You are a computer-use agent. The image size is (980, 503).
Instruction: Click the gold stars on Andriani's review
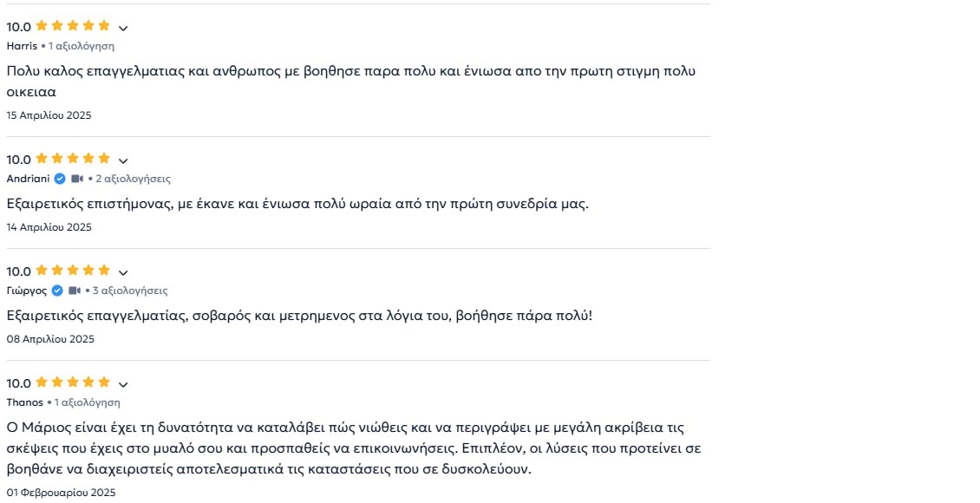point(73,159)
